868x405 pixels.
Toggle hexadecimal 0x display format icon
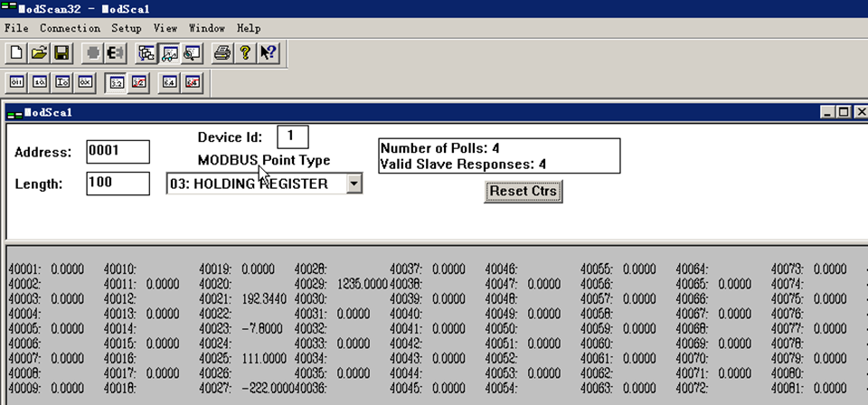pos(85,82)
